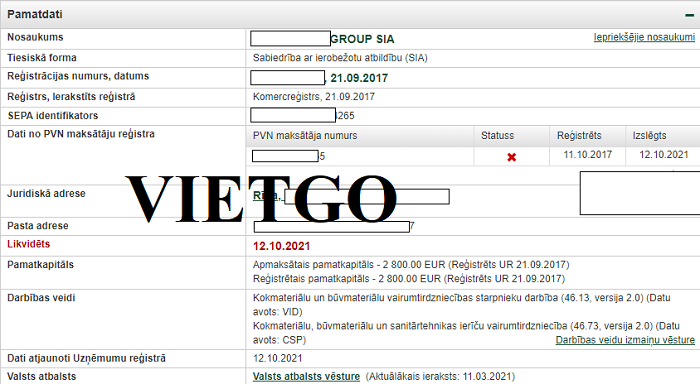The image size is (700, 384).
Task: Select the Darbības veidi label
Action: 41,297
